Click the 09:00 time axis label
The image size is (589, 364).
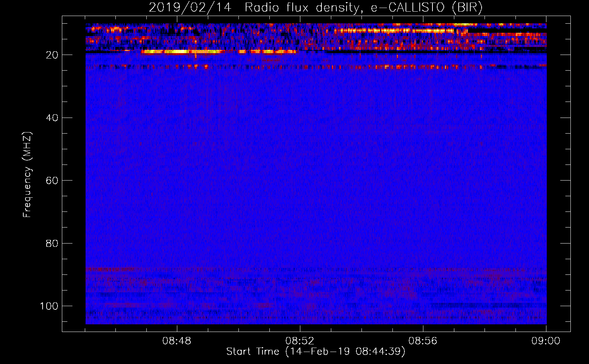pyautogui.click(x=546, y=341)
